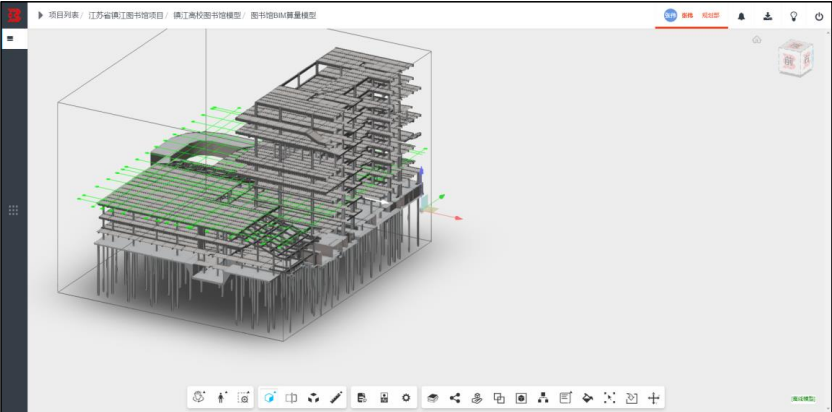Click the framed circle isolate icon
This screenshot has height=412, width=832.
click(x=521, y=398)
